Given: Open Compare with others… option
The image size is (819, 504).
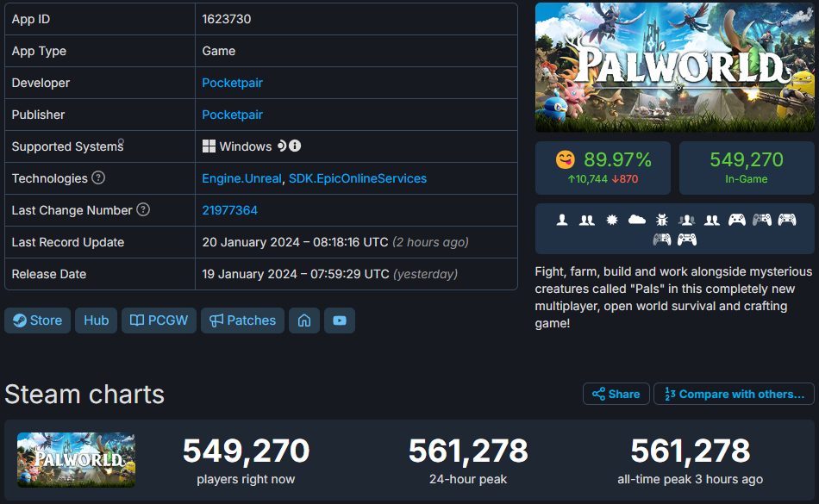Looking at the screenshot, I should (x=734, y=394).
